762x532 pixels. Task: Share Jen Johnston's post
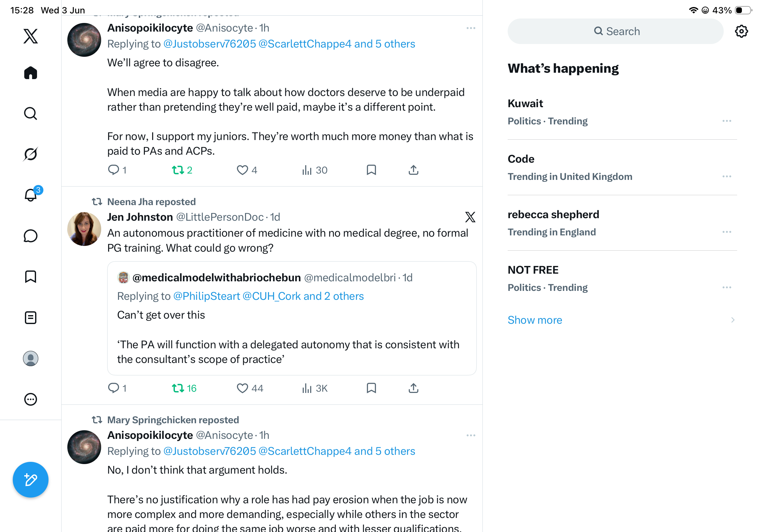[x=413, y=388]
